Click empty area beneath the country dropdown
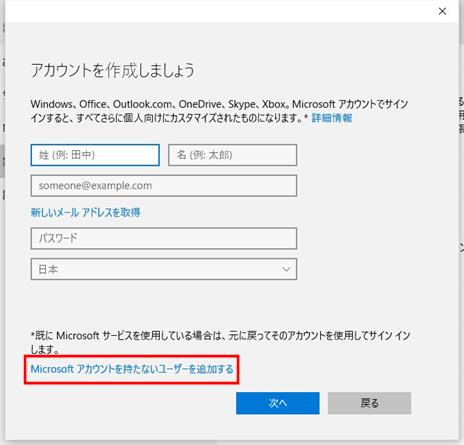Image resolution: width=464 pixels, height=445 pixels. tap(164, 303)
